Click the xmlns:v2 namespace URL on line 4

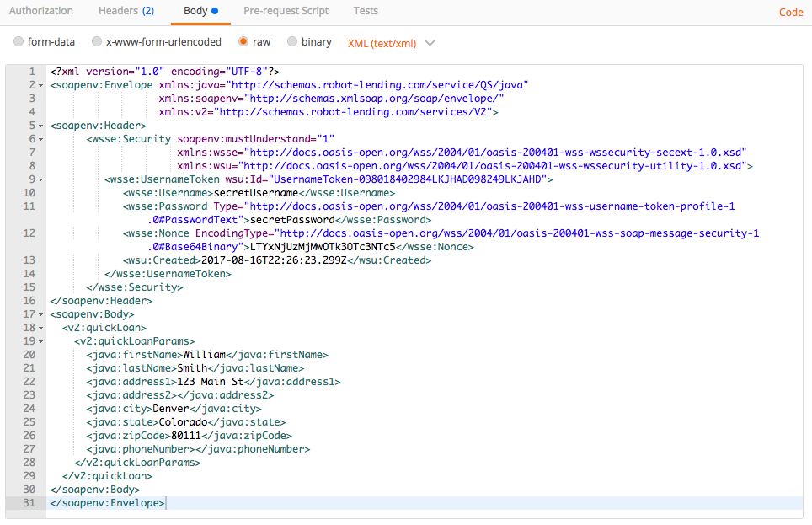[353, 112]
